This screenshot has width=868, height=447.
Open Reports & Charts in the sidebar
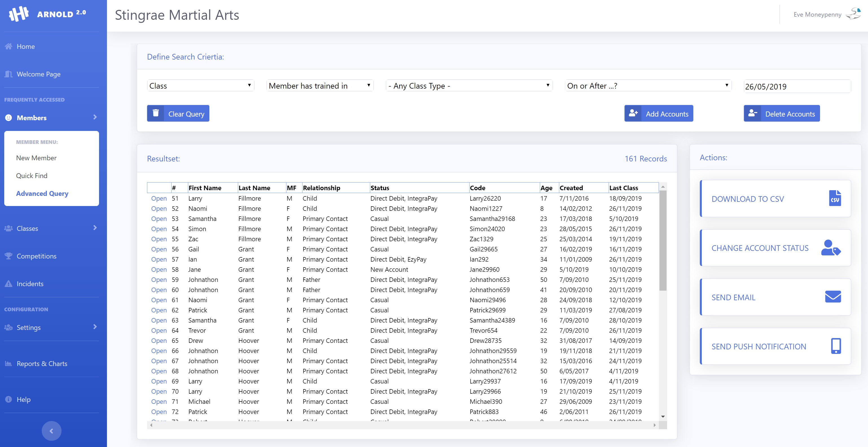pyautogui.click(x=42, y=363)
